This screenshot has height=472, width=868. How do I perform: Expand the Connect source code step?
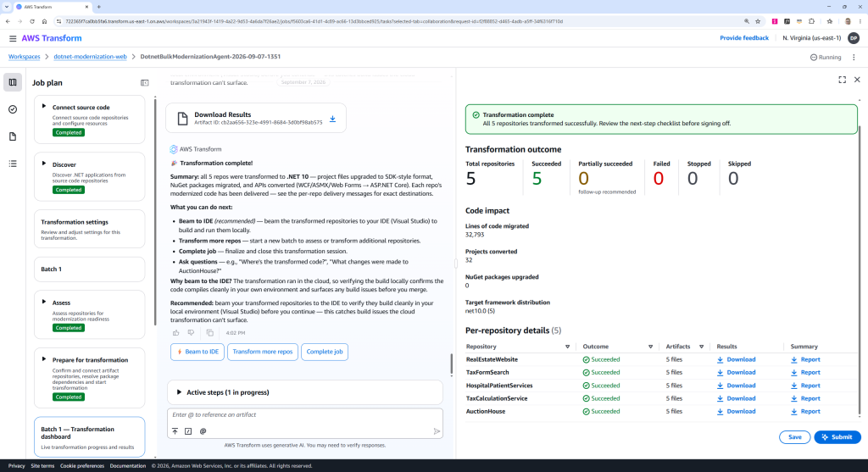pyautogui.click(x=44, y=106)
